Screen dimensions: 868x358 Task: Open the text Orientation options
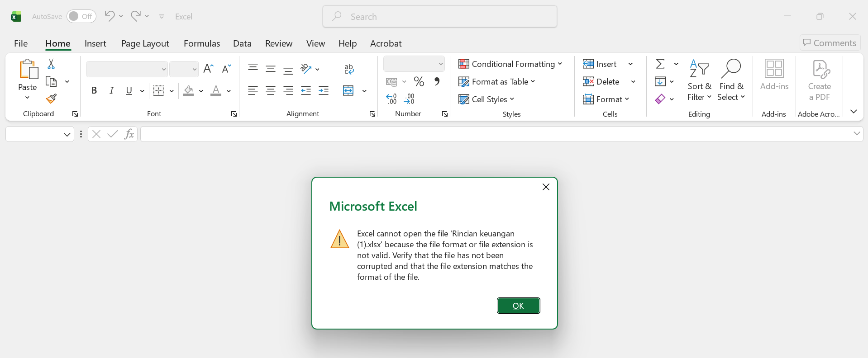click(310, 69)
